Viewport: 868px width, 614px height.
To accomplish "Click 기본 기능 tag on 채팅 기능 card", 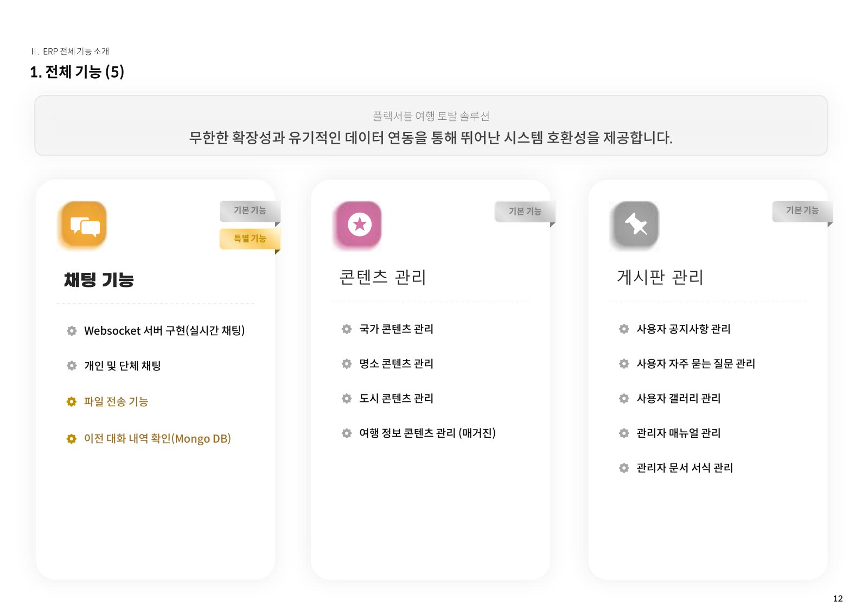I will (250, 211).
